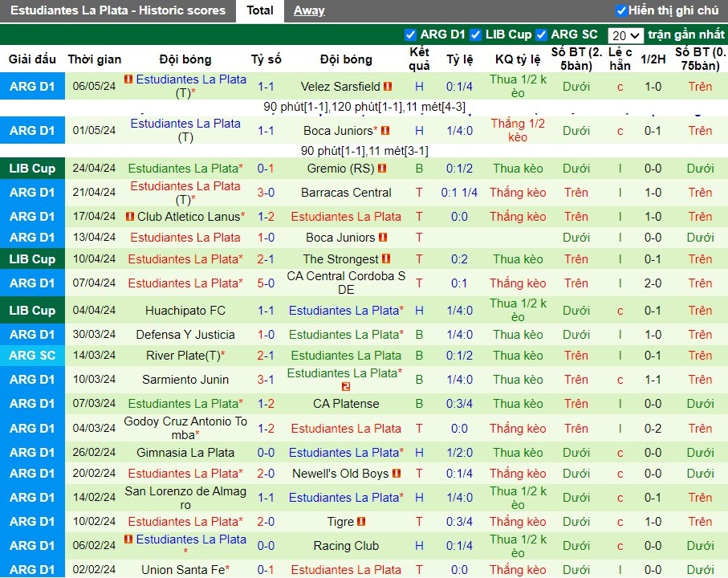The height and width of the screenshot is (578, 728).
Task: Click card icon before Estudiantes on 06/02/24
Action: click(128, 539)
